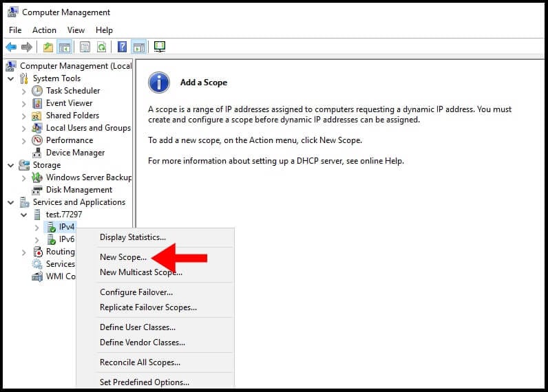
Task: Expand the IPv4 node
Action: pos(37,228)
